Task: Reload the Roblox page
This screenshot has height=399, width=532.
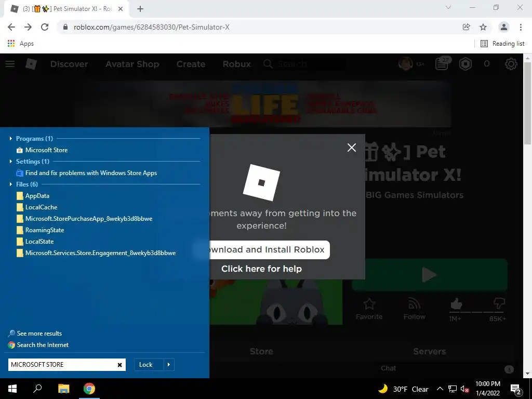Action: click(45, 27)
